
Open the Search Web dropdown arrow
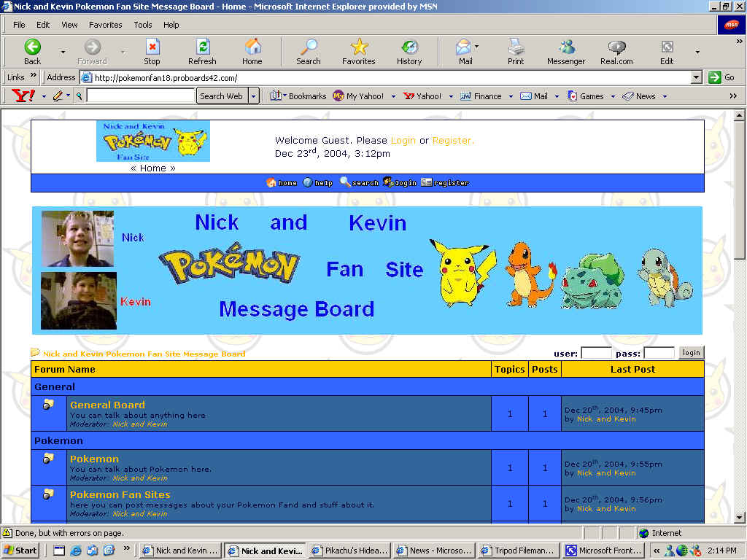254,96
